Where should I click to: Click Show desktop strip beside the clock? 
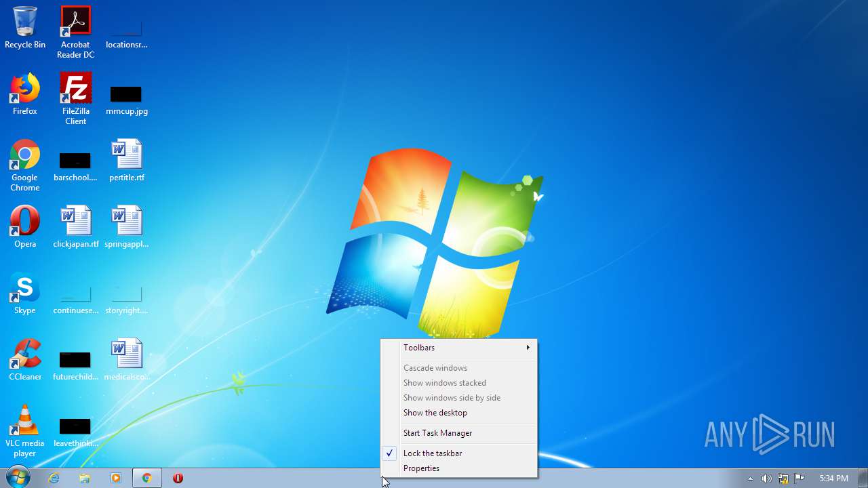863,478
